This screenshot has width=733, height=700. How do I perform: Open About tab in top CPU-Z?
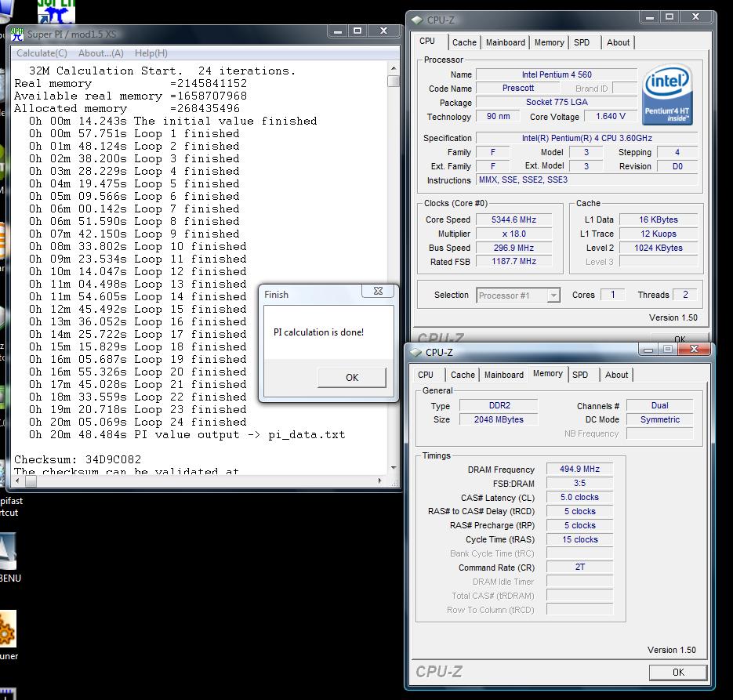[618, 42]
